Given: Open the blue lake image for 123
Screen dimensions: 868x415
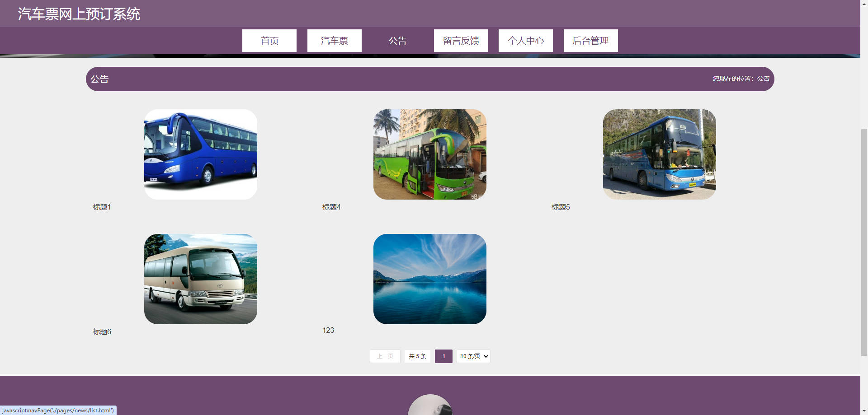Looking at the screenshot, I should (x=430, y=279).
